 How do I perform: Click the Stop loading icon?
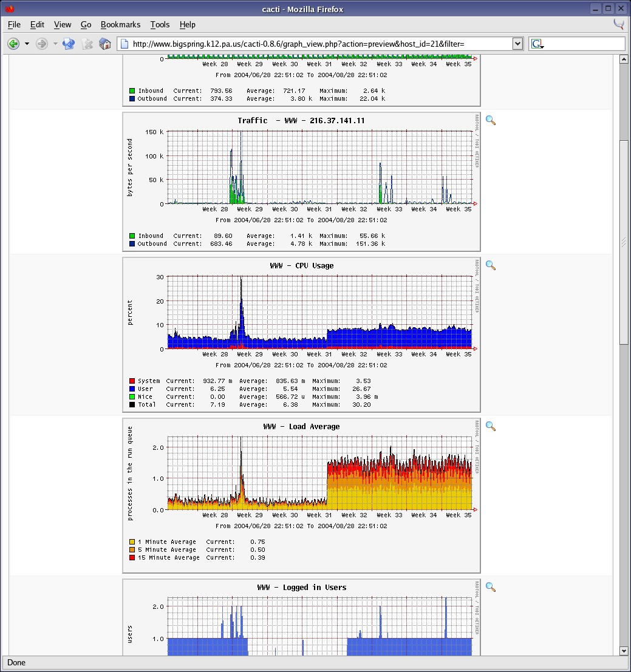click(87, 44)
